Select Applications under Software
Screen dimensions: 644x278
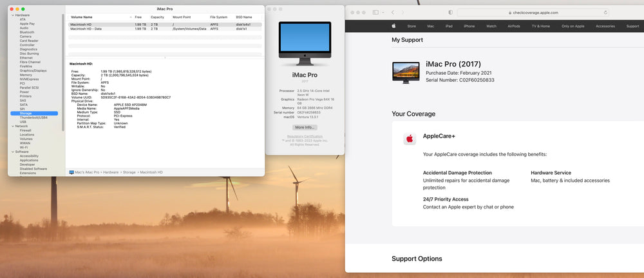click(x=29, y=161)
